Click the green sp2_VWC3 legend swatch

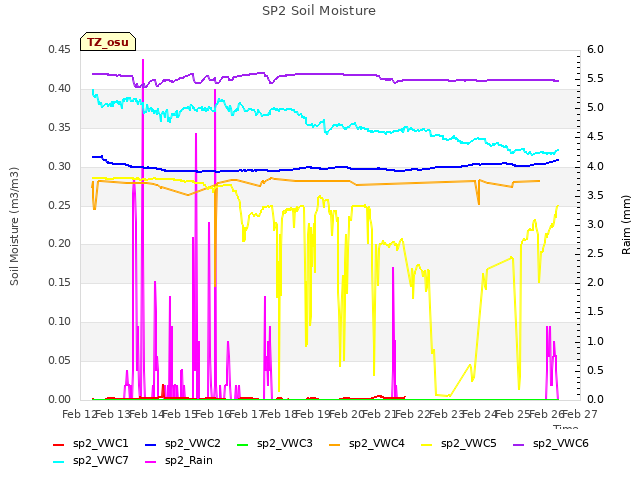[x=243, y=444]
